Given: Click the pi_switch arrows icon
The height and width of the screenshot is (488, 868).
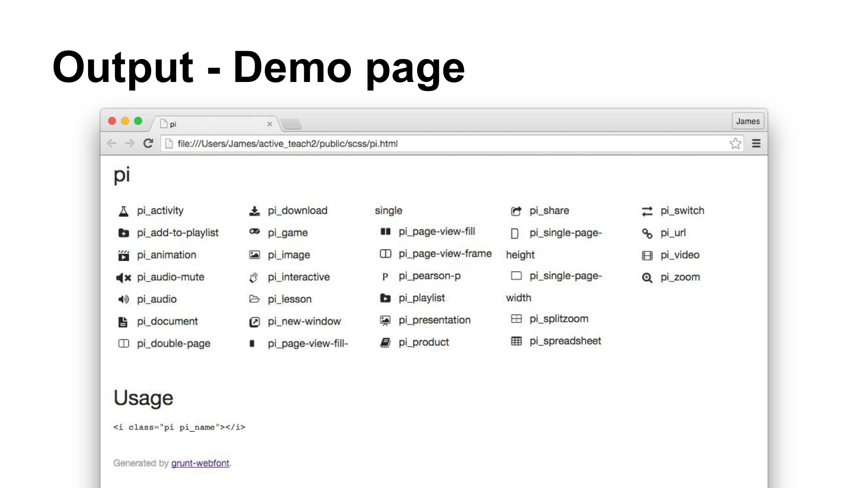Looking at the screenshot, I should [x=647, y=211].
